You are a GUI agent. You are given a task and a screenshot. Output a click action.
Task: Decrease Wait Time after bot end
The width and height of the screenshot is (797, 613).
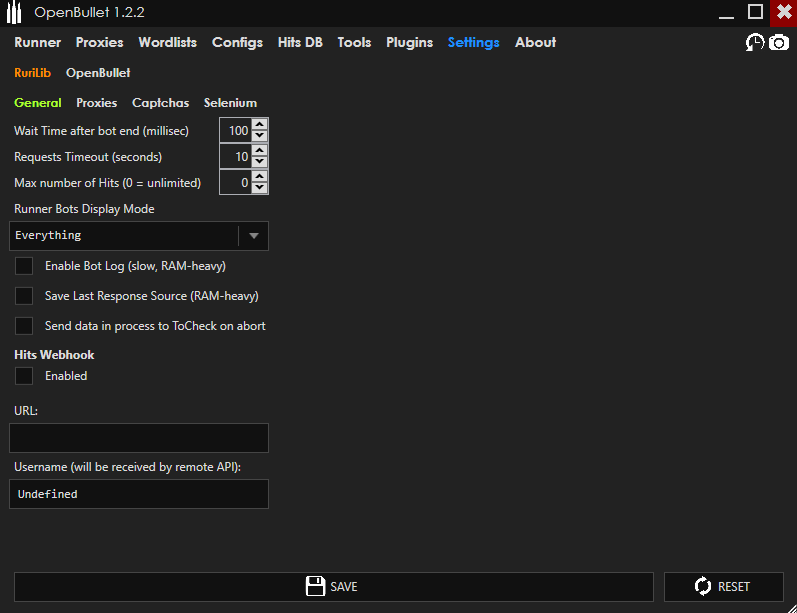[x=260, y=136]
